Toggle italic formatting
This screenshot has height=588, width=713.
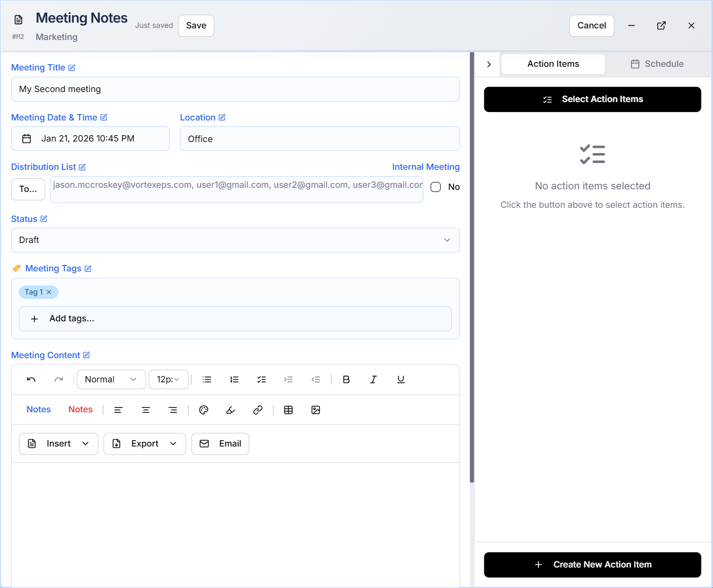pyautogui.click(x=373, y=379)
